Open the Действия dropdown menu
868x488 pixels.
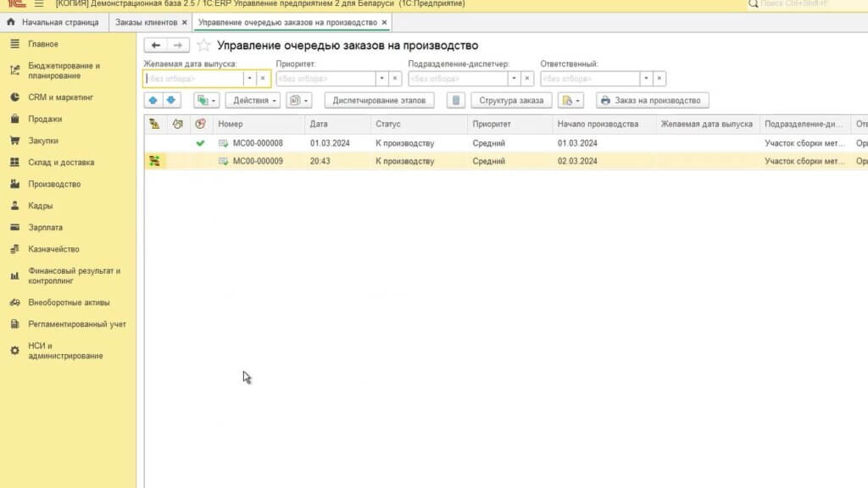click(252, 100)
